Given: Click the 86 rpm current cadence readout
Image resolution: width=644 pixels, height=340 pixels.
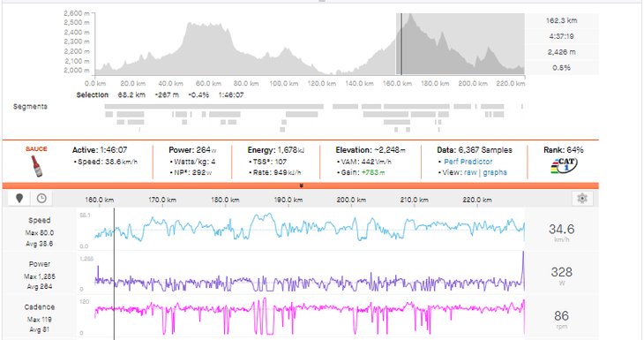Looking at the screenshot, I should (x=561, y=319).
